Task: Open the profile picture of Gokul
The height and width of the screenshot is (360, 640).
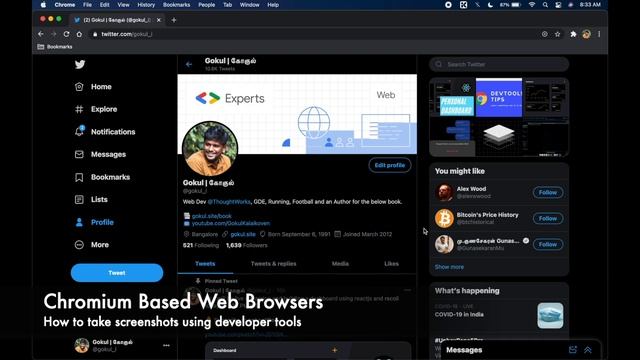Action: [x=210, y=149]
